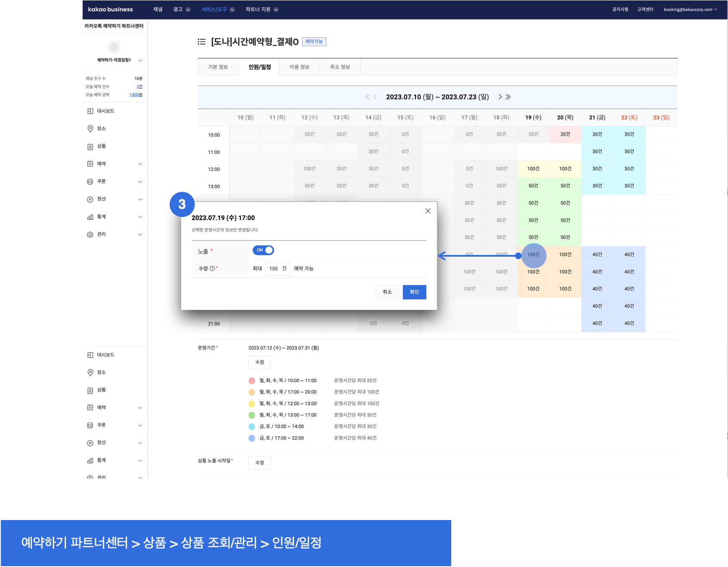Close the 17:00 time slot dialog
The image size is (728, 567).
point(428,211)
